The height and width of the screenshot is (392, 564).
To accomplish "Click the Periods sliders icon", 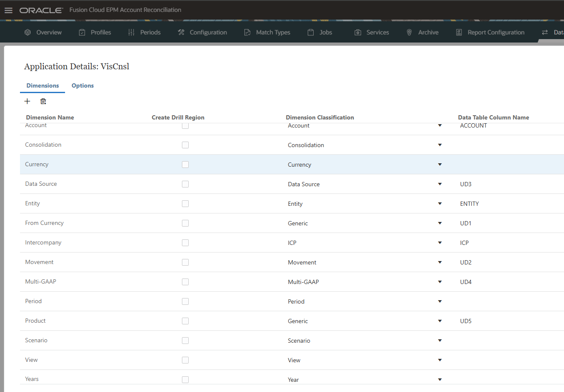I will point(131,32).
